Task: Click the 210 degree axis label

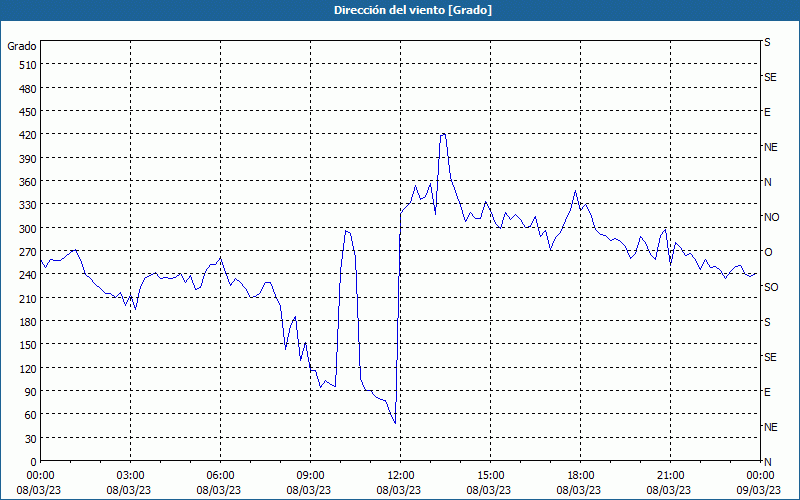Action: pos(28,298)
